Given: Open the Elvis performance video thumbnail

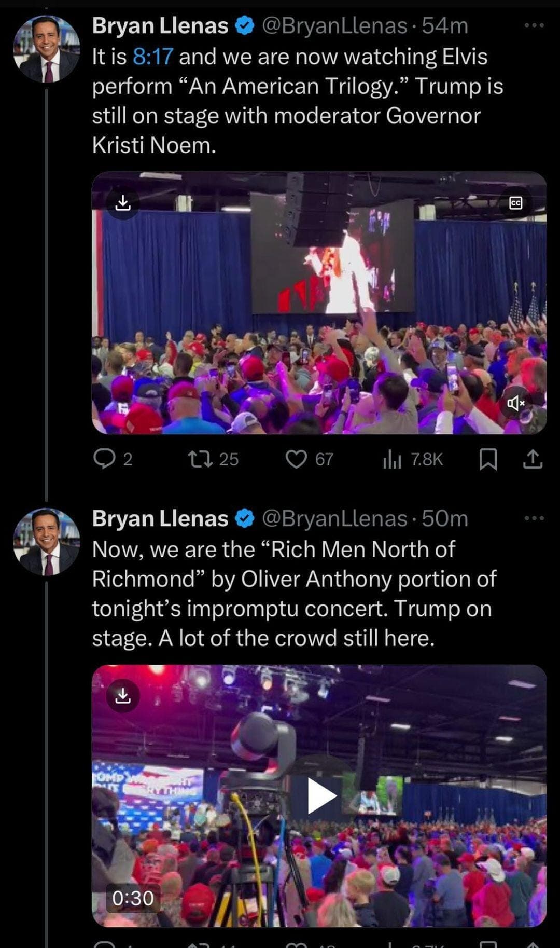Looking at the screenshot, I should tap(319, 311).
